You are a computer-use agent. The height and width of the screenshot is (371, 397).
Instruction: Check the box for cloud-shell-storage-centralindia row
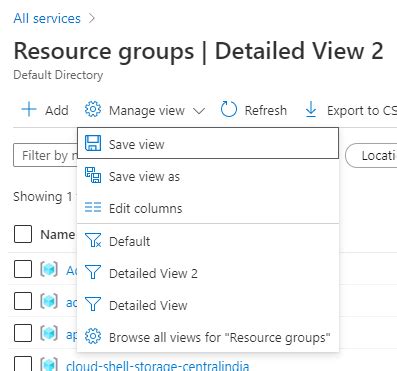click(x=23, y=364)
